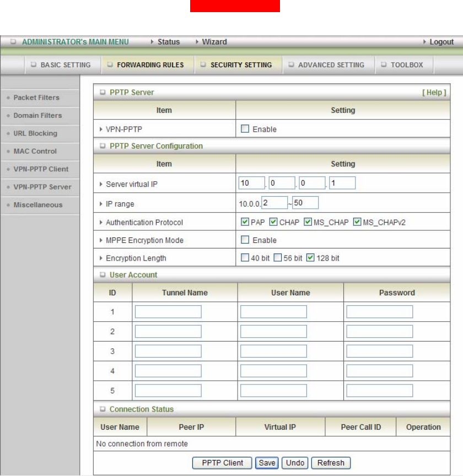463x476 pixels.
Task: Open the TOOLBOX tab
Action: pyautogui.click(x=404, y=64)
